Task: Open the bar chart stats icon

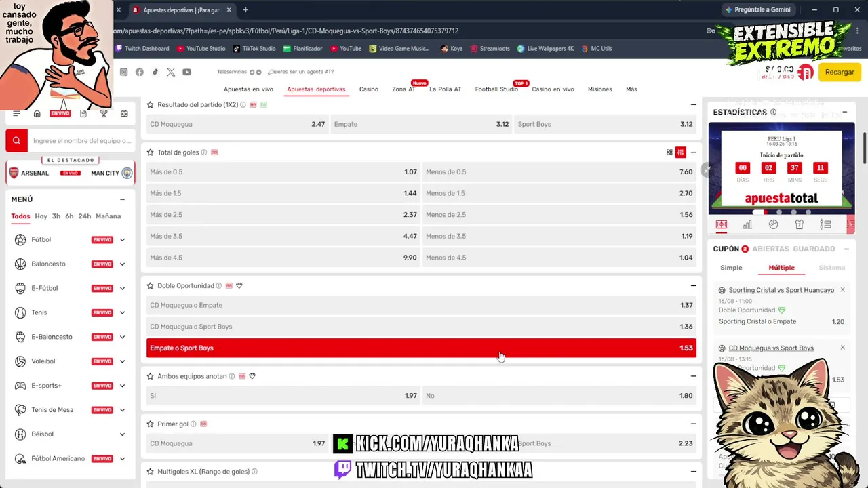Action: point(747,224)
